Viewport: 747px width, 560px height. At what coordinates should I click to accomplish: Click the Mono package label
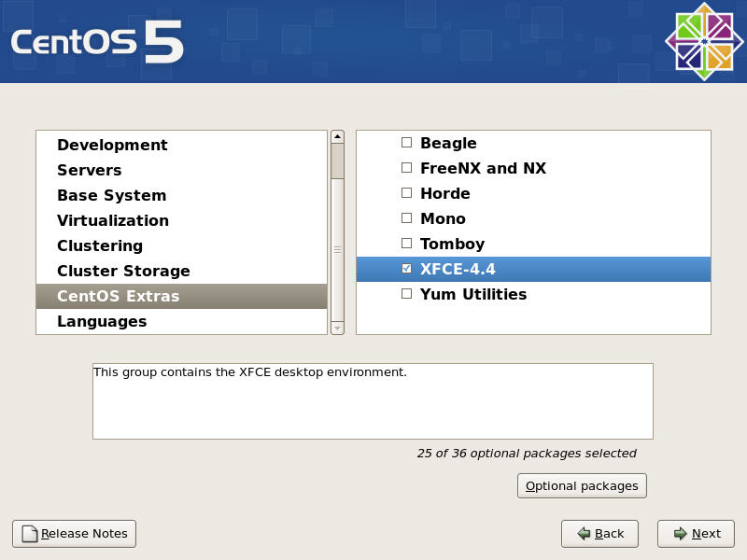coord(443,218)
